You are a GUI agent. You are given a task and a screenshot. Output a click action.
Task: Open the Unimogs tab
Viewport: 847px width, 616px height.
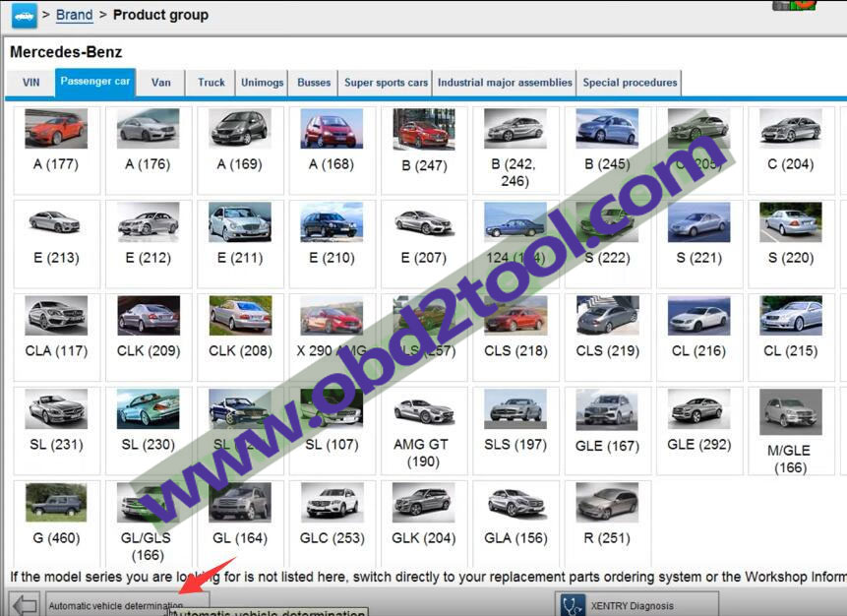pos(262,83)
